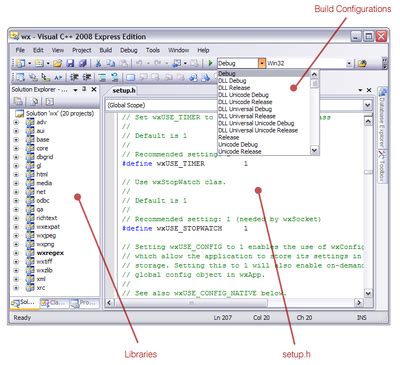Click the Toggle Bookmark icon
This screenshot has width=400, height=365.
130,77
